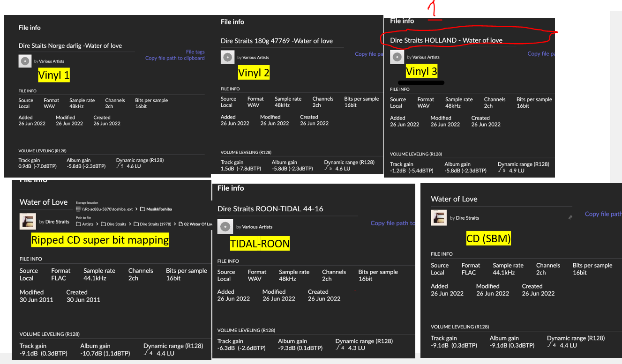The image size is (622, 364).
Task: Open artist Dire Straits in the CD (SBM) panel
Action: point(467,218)
